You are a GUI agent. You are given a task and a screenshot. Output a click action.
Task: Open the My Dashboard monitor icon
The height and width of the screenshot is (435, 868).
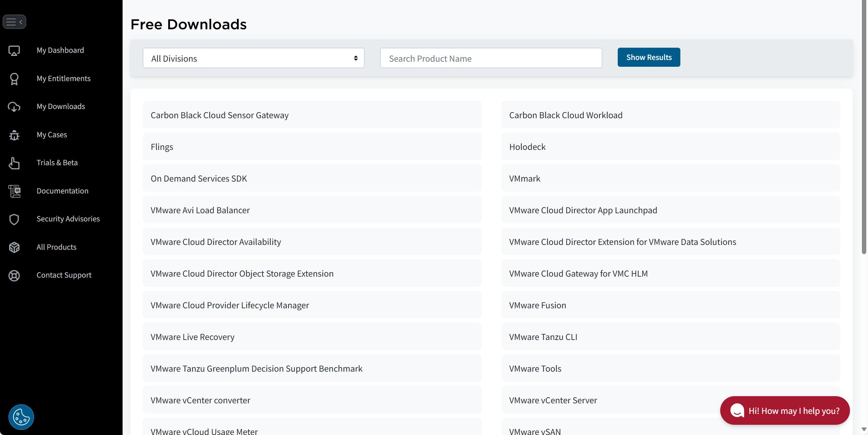14,50
